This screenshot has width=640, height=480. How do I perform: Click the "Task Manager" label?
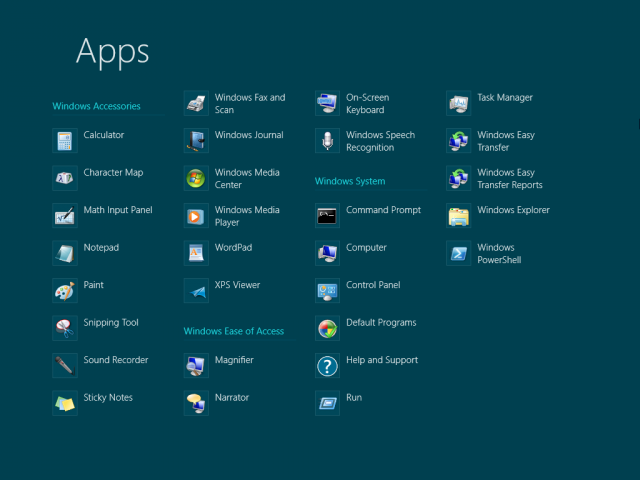505,98
